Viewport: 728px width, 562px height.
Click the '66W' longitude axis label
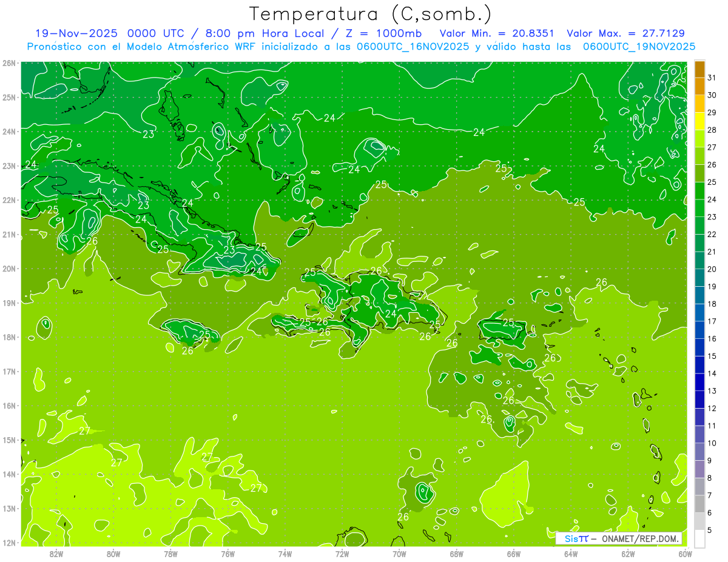pyautogui.click(x=514, y=554)
